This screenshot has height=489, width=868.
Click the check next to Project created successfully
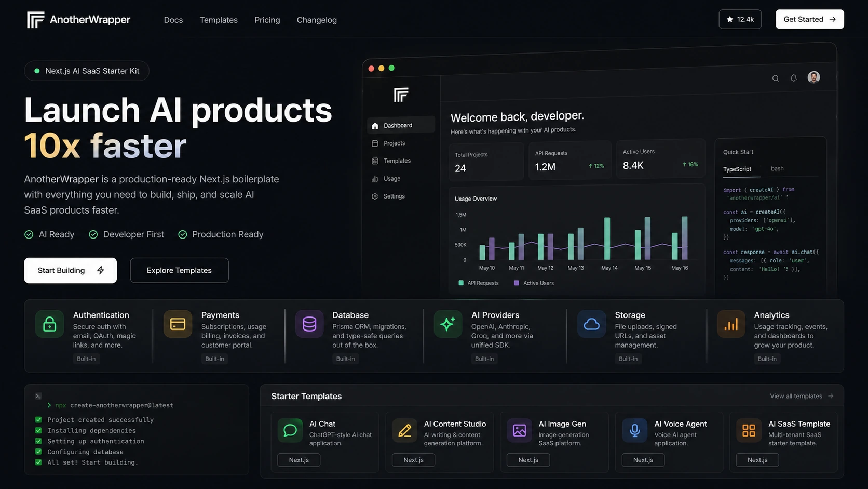(38, 420)
